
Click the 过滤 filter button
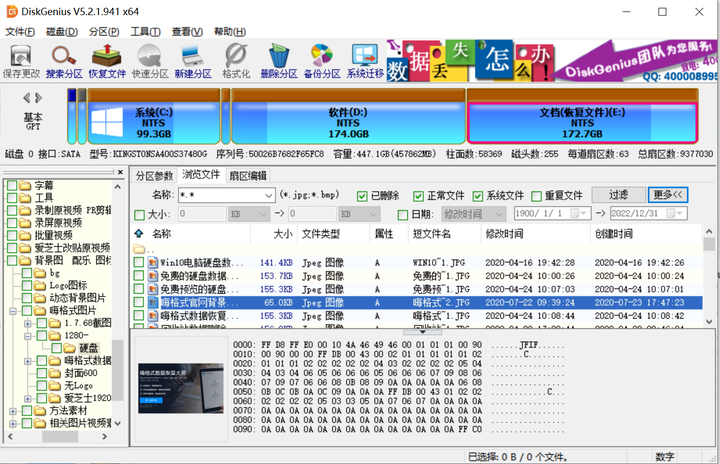[x=618, y=195]
